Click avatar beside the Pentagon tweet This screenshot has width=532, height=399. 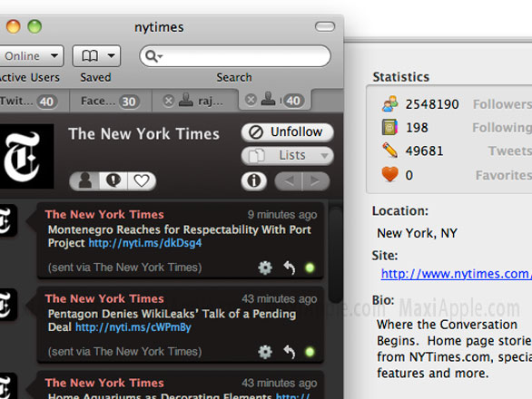coord(8,305)
